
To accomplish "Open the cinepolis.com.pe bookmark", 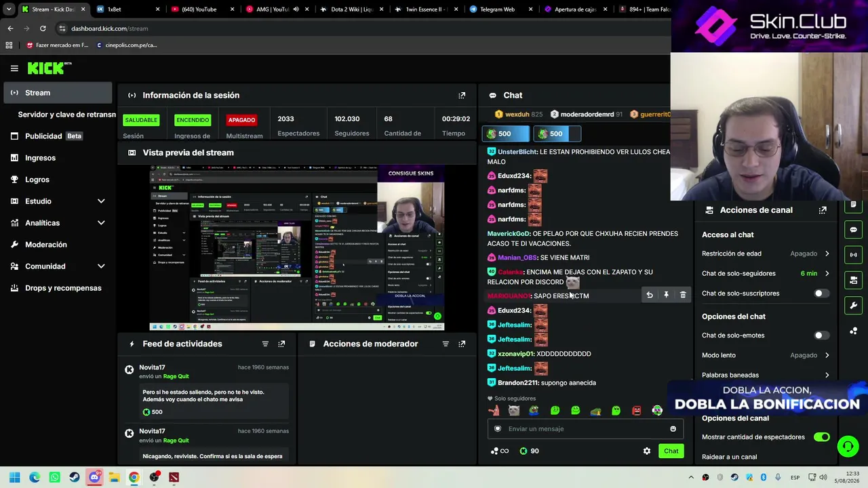I will 127,45.
